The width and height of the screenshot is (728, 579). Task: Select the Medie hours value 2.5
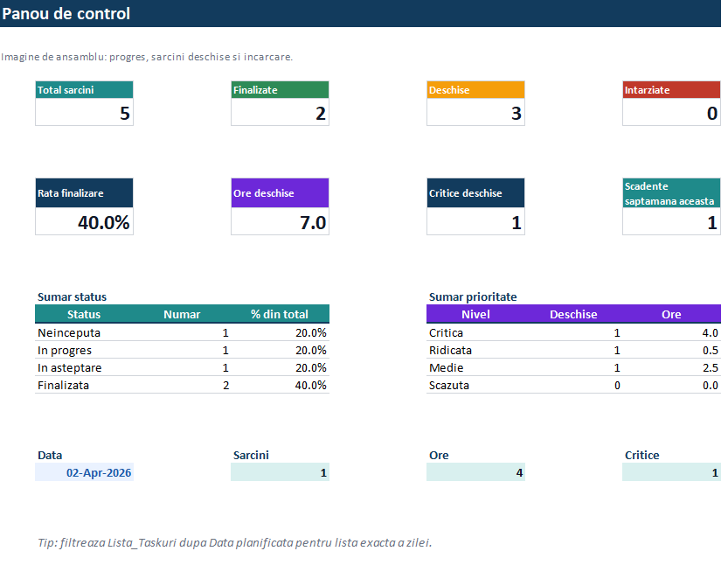(671, 367)
